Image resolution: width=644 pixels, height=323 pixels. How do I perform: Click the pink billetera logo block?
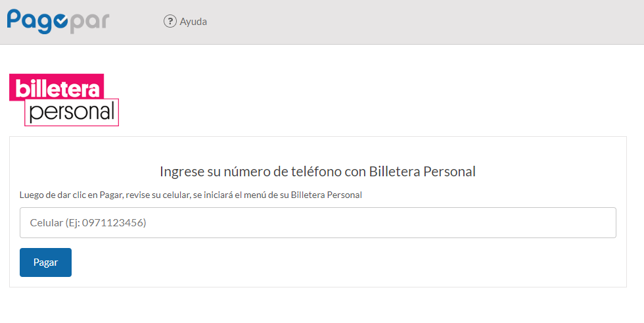click(57, 87)
